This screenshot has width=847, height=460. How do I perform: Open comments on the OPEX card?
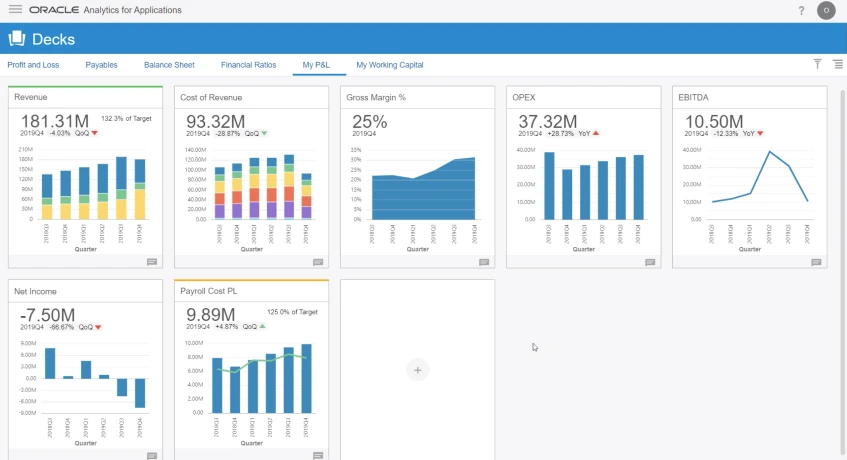coord(650,262)
